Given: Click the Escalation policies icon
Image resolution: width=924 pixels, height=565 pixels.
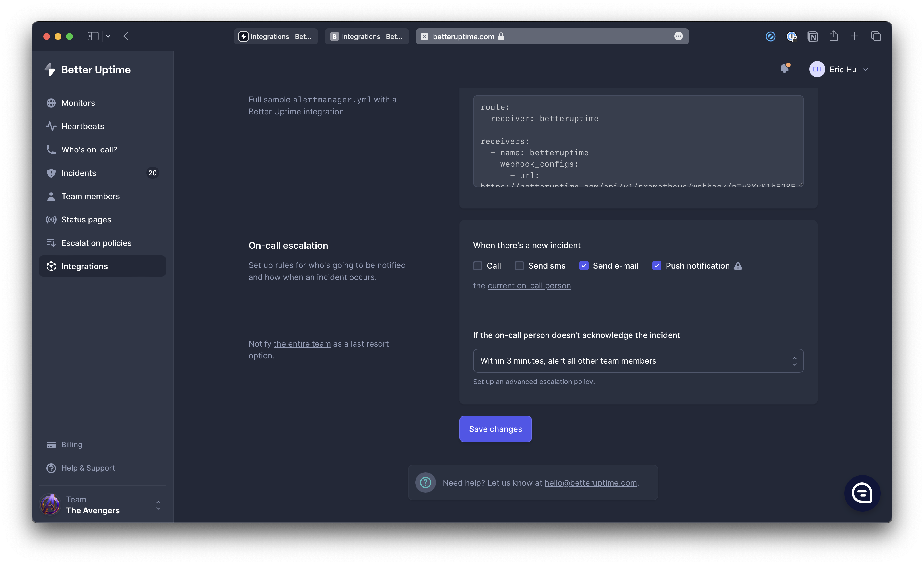Looking at the screenshot, I should click(51, 243).
